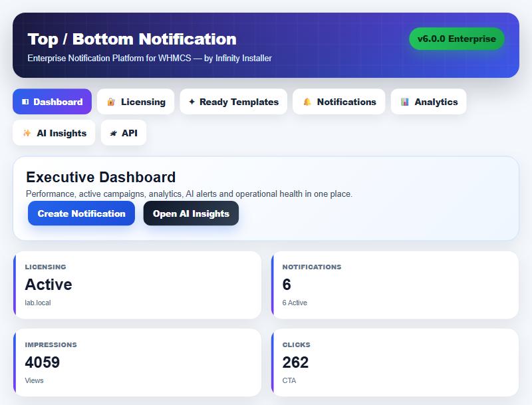This screenshot has width=532, height=405.
Task: Click the lab.local domain text
Action: click(38, 303)
